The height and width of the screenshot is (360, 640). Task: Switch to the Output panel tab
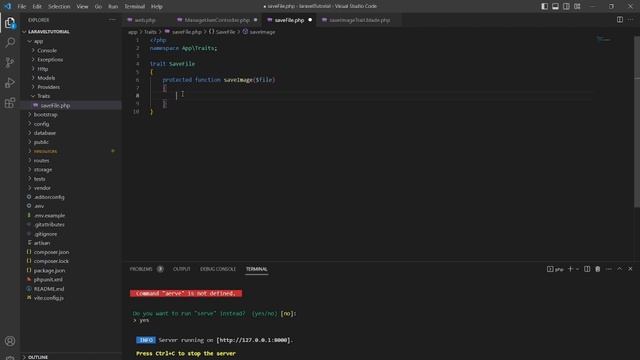182,269
